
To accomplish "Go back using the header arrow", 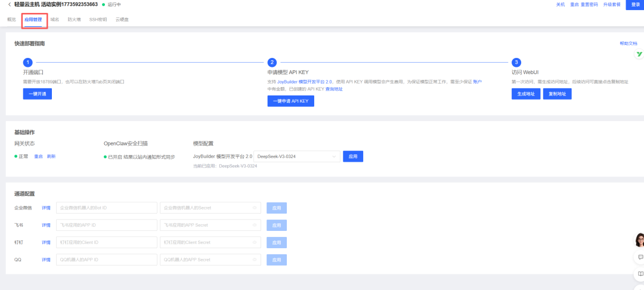I will (10, 4).
